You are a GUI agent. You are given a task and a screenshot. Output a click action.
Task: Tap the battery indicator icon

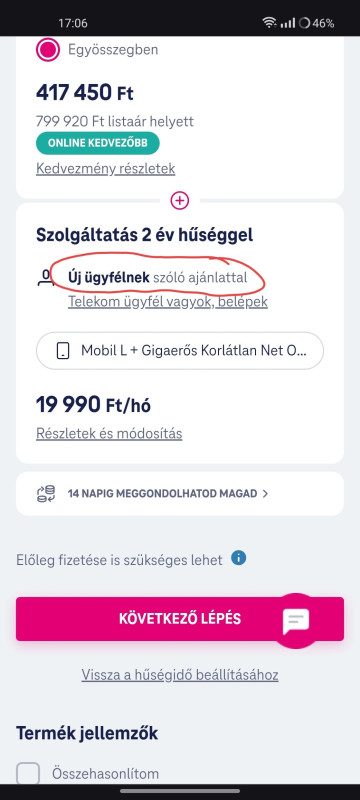click(x=304, y=23)
